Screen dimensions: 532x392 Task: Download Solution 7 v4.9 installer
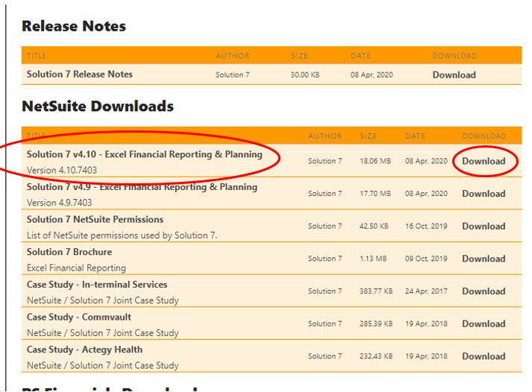(x=484, y=194)
